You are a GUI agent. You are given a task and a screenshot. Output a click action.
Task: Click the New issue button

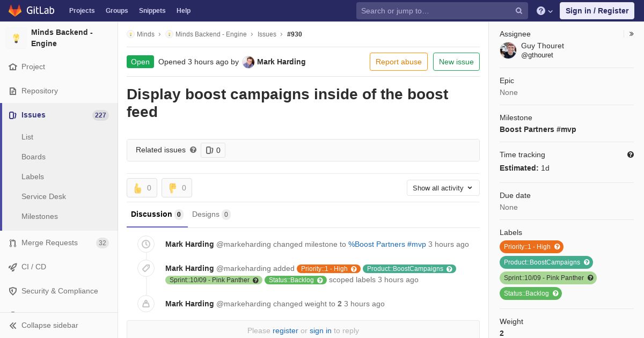point(456,62)
